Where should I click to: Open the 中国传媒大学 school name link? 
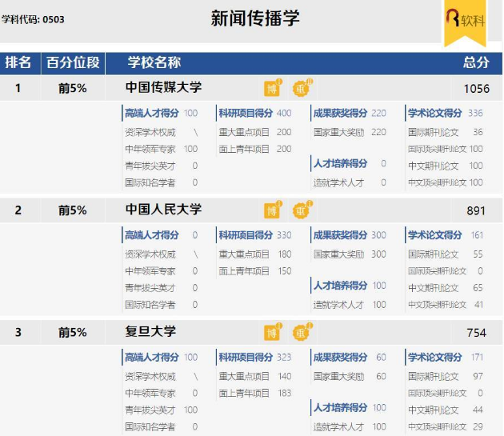pos(164,87)
